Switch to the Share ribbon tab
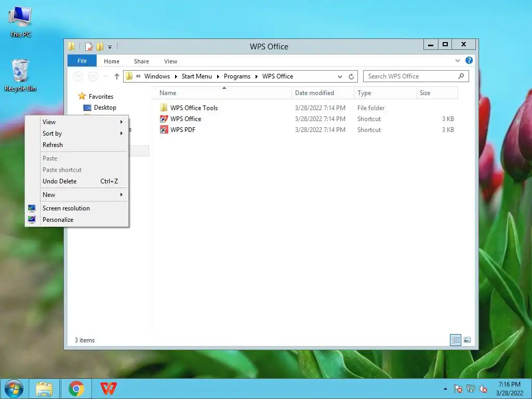The image size is (532, 399). click(141, 61)
